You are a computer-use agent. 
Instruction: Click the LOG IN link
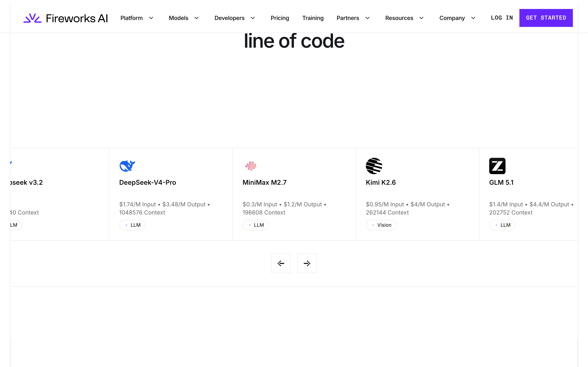click(502, 18)
